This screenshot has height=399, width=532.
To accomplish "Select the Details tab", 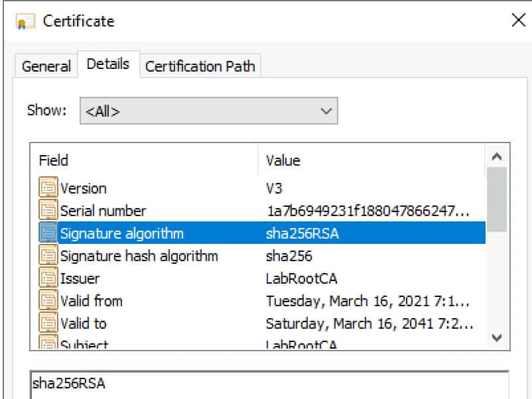I will click(107, 65).
